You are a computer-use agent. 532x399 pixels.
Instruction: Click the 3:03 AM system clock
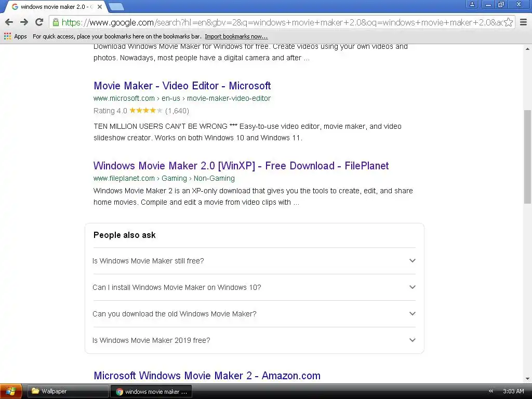[x=513, y=391]
